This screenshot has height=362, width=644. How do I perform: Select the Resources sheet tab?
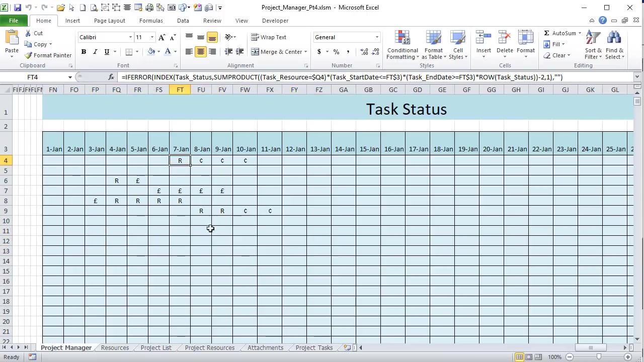tap(115, 347)
